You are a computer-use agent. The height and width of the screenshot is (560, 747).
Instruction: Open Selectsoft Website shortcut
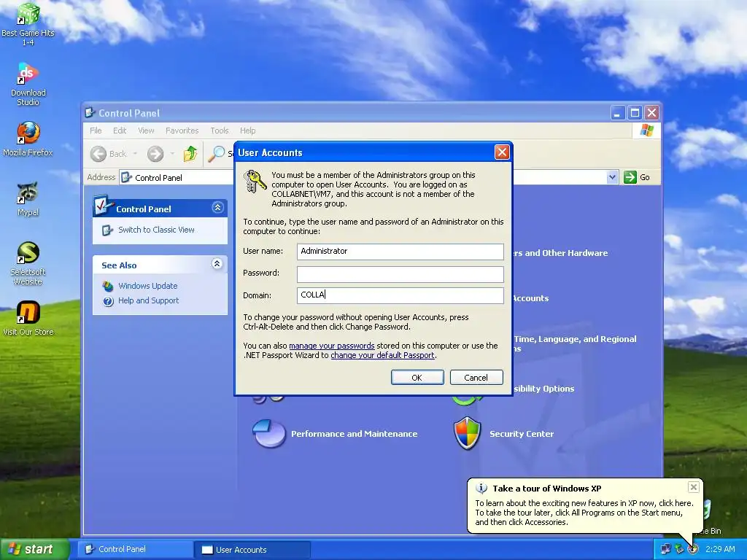tap(28, 263)
